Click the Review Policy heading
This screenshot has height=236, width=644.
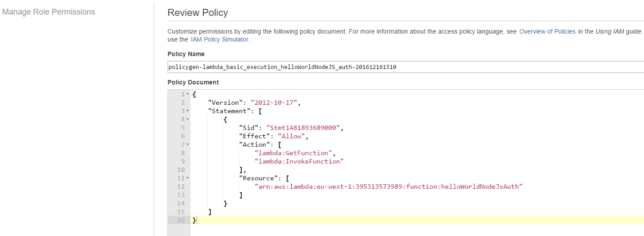click(198, 13)
